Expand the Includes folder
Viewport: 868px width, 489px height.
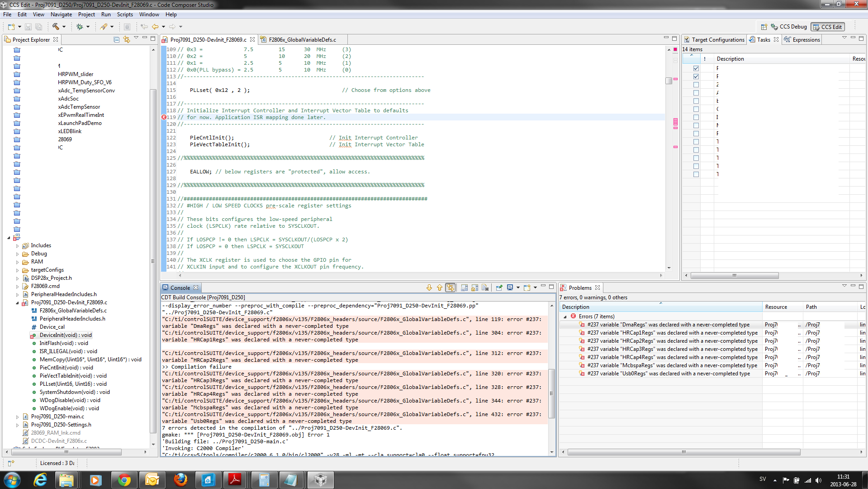pos(18,246)
